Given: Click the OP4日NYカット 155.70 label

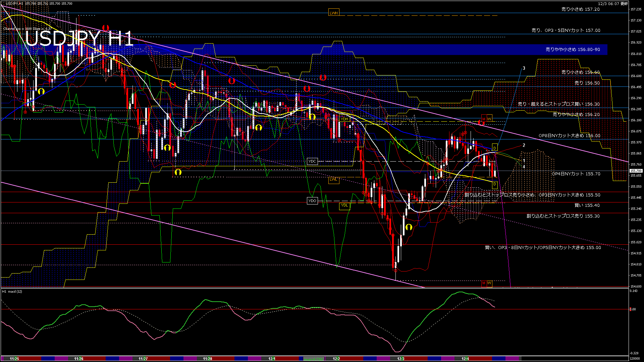Looking at the screenshot, I should (x=576, y=174).
